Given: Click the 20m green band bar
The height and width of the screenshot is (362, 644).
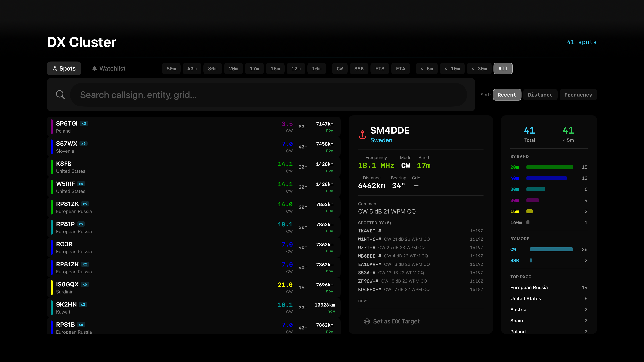Looking at the screenshot, I should pyautogui.click(x=550, y=167).
